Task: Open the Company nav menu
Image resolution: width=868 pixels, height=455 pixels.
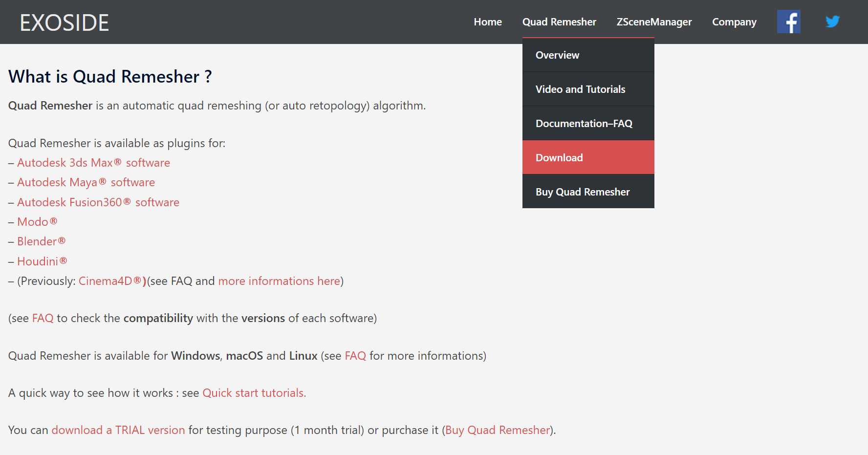Action: click(734, 22)
